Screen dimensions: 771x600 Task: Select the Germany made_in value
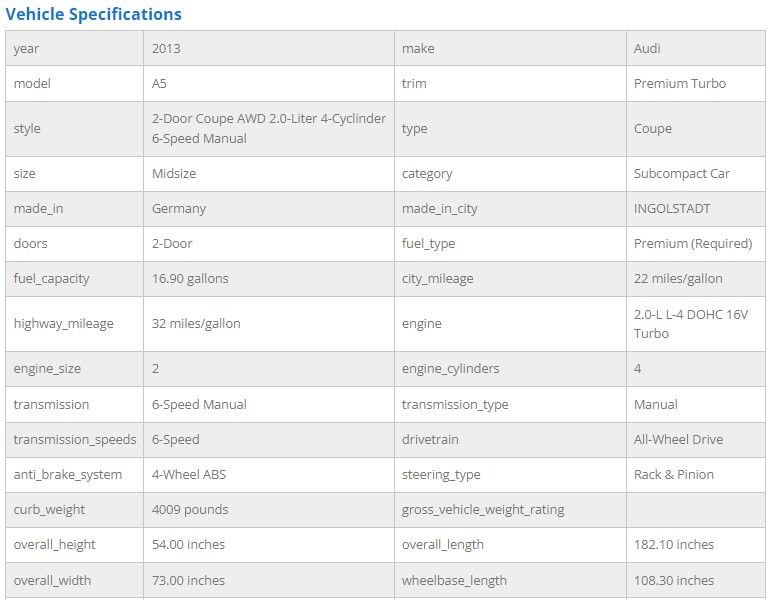tap(179, 208)
